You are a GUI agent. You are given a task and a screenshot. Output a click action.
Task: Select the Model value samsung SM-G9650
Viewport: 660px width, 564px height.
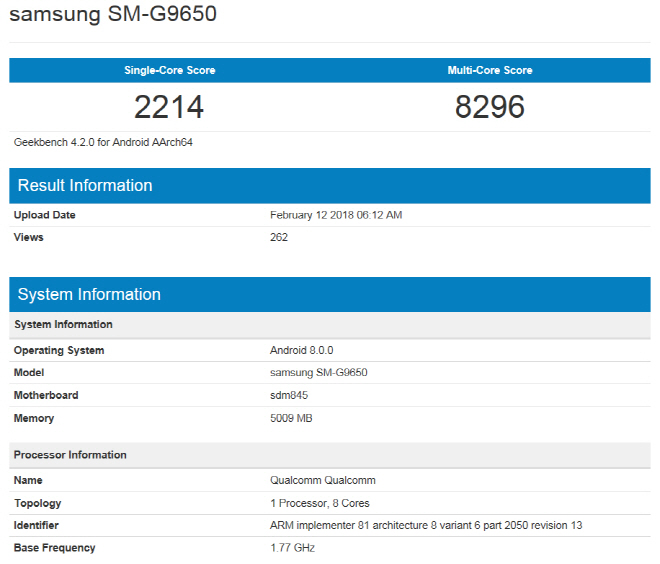coord(319,373)
